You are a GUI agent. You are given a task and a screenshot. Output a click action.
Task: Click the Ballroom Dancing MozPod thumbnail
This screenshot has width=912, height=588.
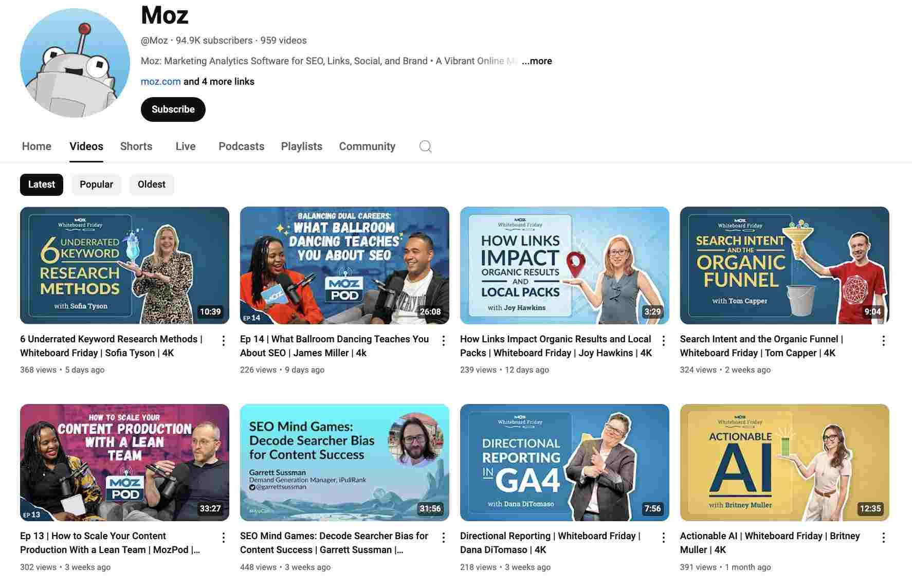pos(344,265)
